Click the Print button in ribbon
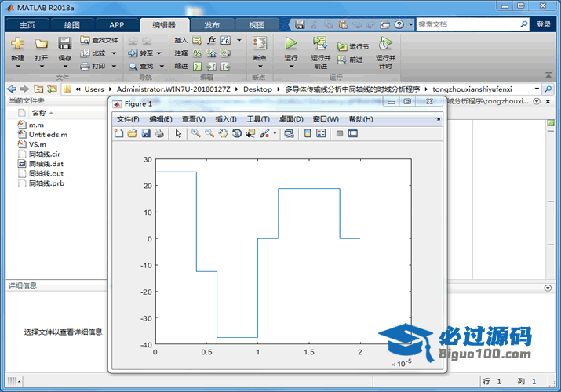 point(93,66)
